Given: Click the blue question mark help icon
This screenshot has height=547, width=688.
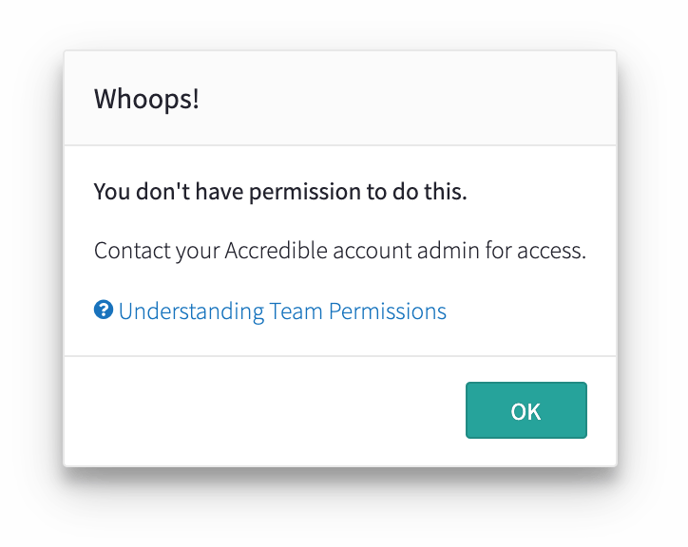Looking at the screenshot, I should point(103,311).
